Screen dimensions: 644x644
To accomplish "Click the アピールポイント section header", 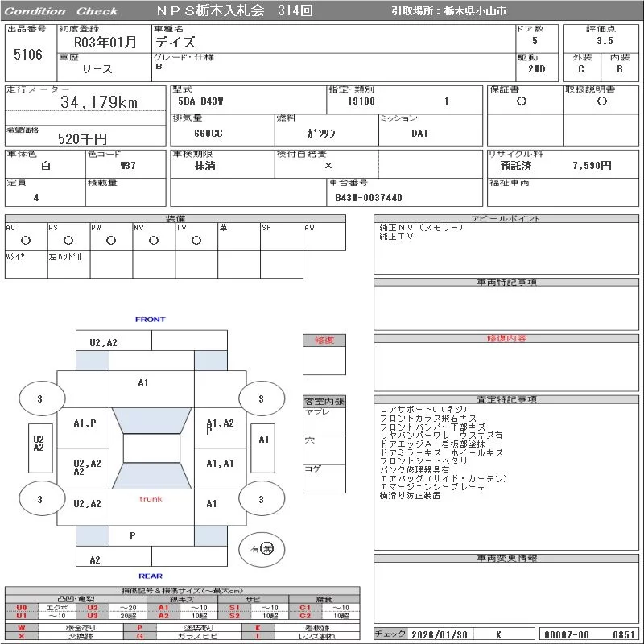I will [x=506, y=219].
